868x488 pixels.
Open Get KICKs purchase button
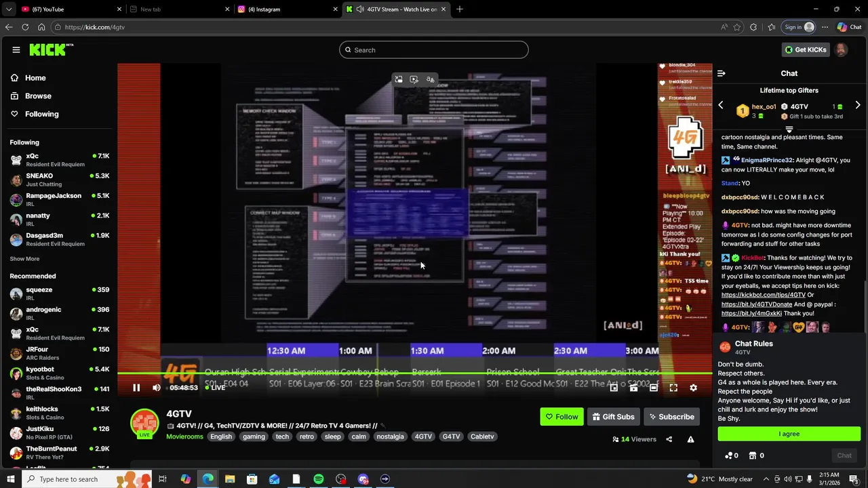(805, 49)
